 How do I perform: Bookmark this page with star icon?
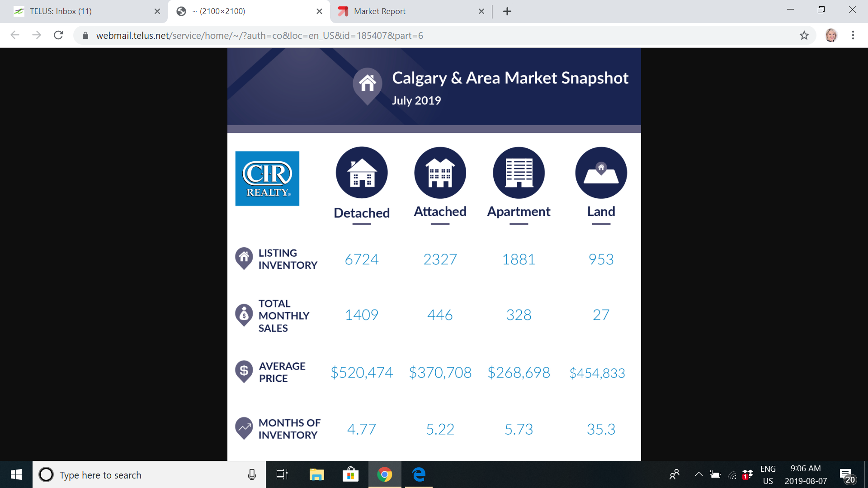pyautogui.click(x=804, y=35)
